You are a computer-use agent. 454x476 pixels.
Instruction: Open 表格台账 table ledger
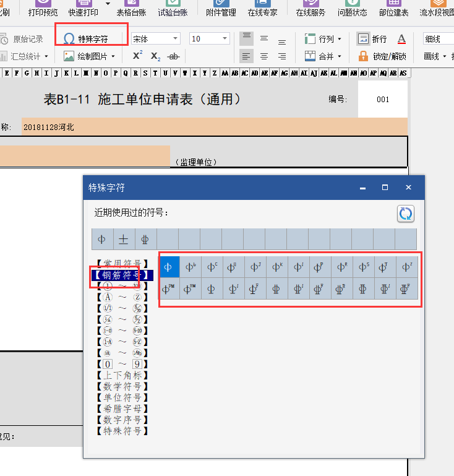[131, 9]
